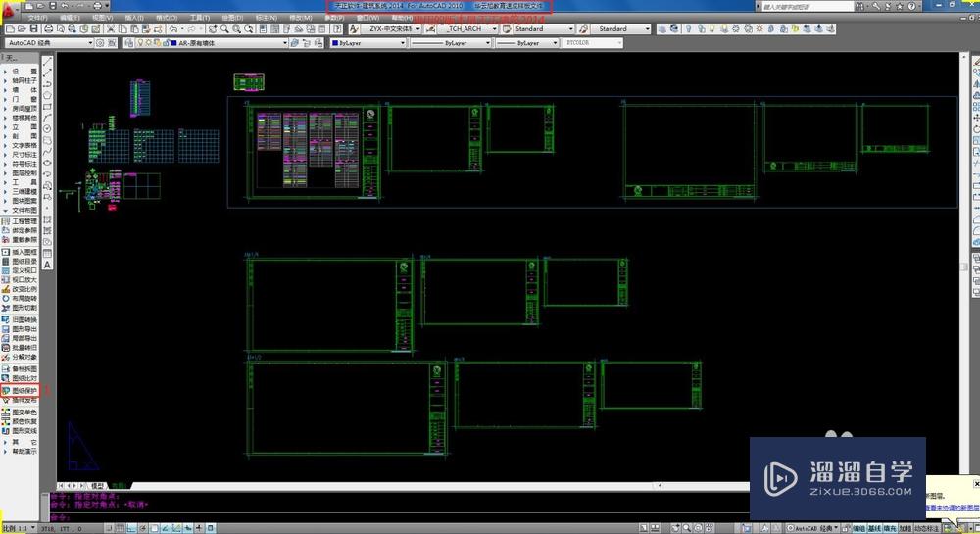This screenshot has width=980, height=534.
Task: Click the Print icon in quick access toolbar
Action: point(97,6)
